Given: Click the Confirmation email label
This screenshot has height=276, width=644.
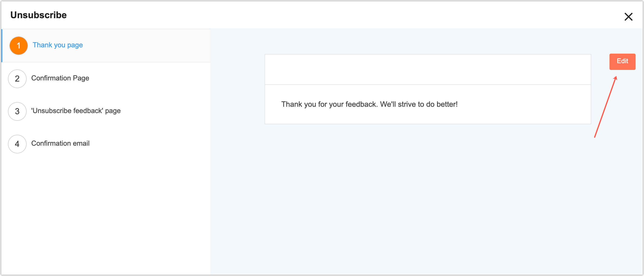Looking at the screenshot, I should point(60,144).
